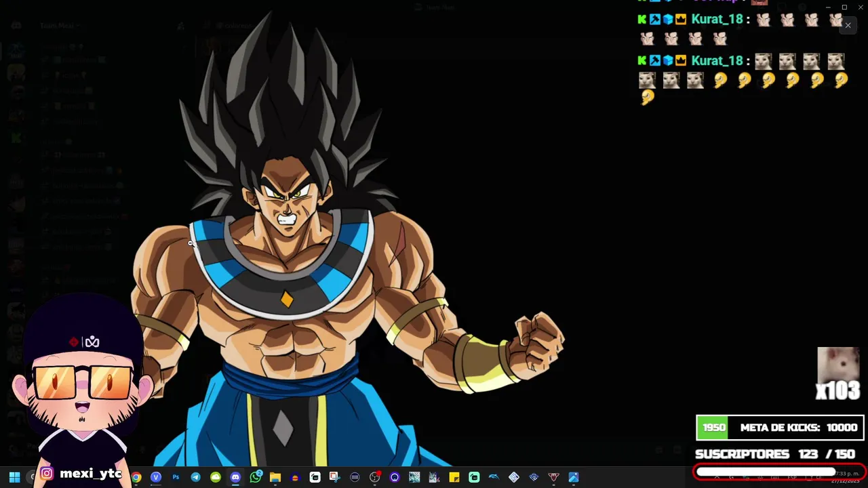Open the round barred-circle taskbar app
The width and height of the screenshot is (868, 488).
pyautogui.click(x=355, y=477)
